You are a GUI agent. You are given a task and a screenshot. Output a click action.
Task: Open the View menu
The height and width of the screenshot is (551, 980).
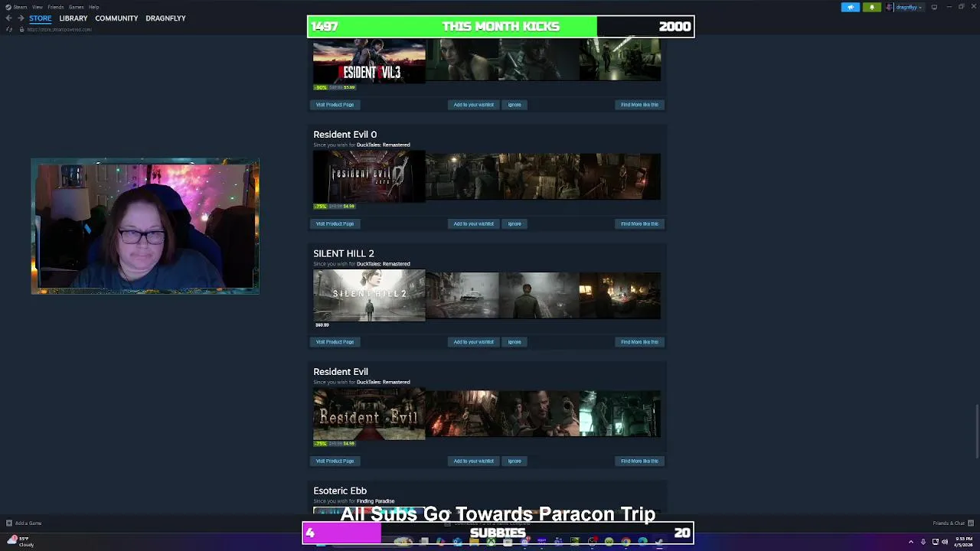(x=37, y=7)
